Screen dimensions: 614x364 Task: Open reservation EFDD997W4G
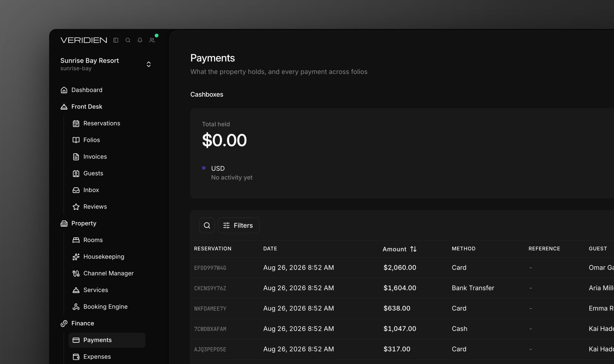pyautogui.click(x=210, y=268)
